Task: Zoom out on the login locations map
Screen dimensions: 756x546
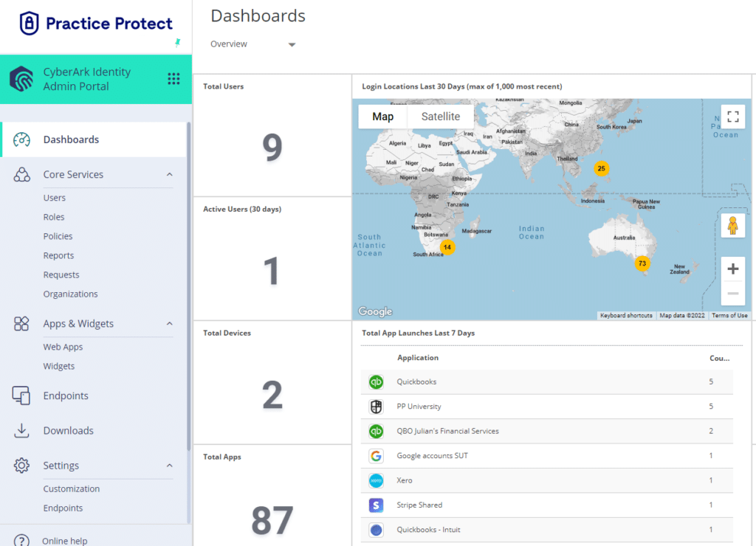Action: tap(733, 294)
